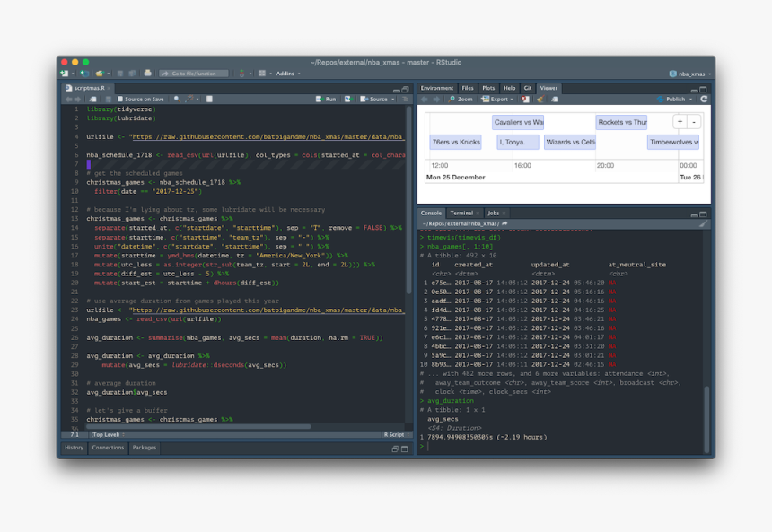Screen dimensions: 772x532
Task: Switch to the Environment tab
Action: click(436, 88)
